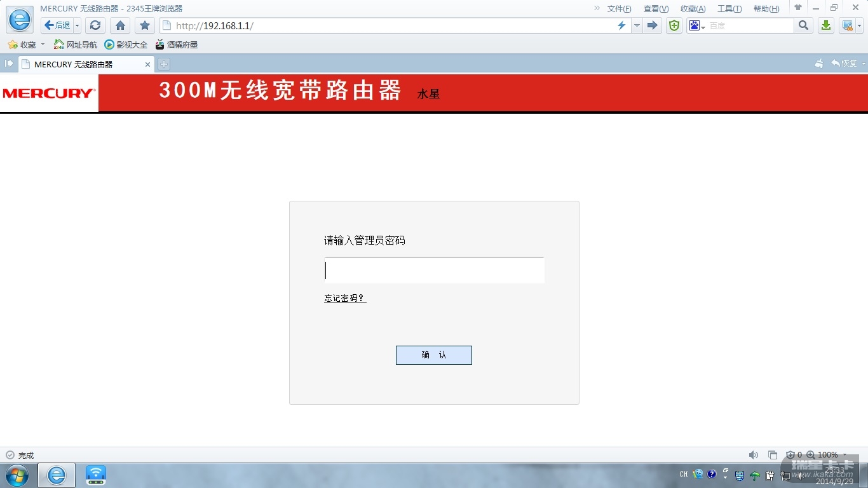Screen dimensions: 868x488
Task: Close the MERCURY 无线路由器 tab
Action: (x=148, y=64)
